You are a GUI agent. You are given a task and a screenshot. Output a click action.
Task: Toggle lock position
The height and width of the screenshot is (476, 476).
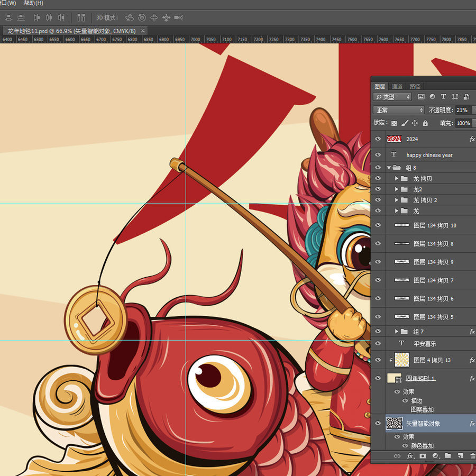pyautogui.click(x=415, y=123)
